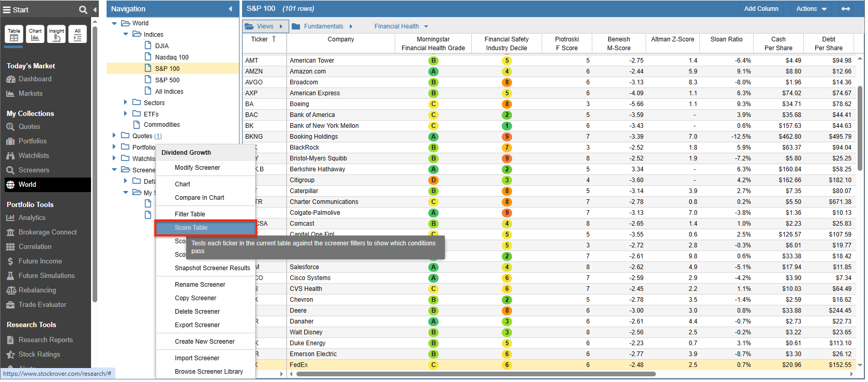Open the Financial Health dropdown
Image resolution: width=868 pixels, height=382 pixels.
[401, 26]
